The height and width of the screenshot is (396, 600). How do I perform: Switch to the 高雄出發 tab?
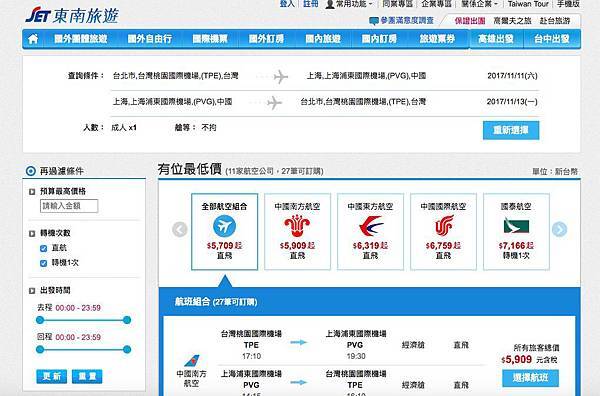(496, 39)
